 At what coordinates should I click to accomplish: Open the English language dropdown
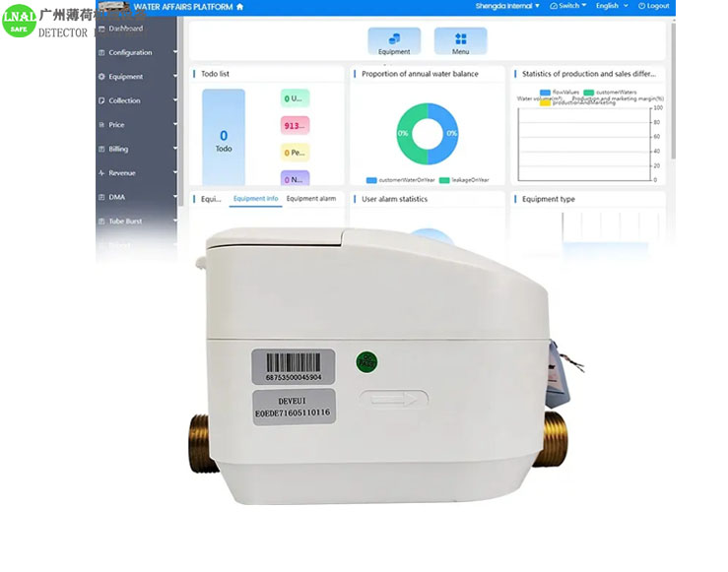612,6
